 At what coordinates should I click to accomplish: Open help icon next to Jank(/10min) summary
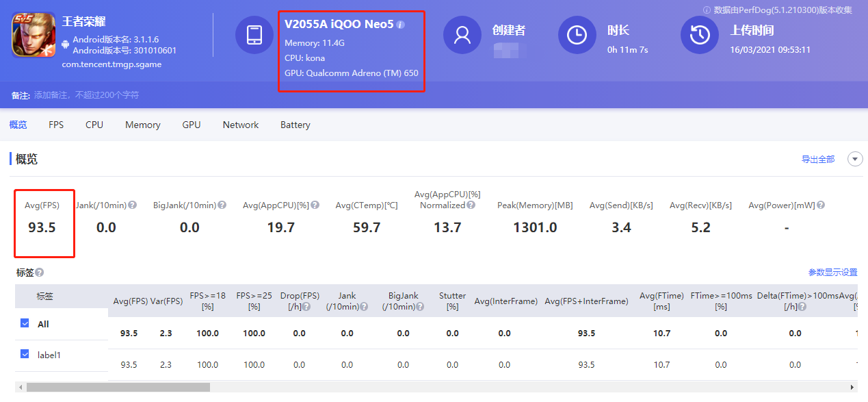(133, 205)
